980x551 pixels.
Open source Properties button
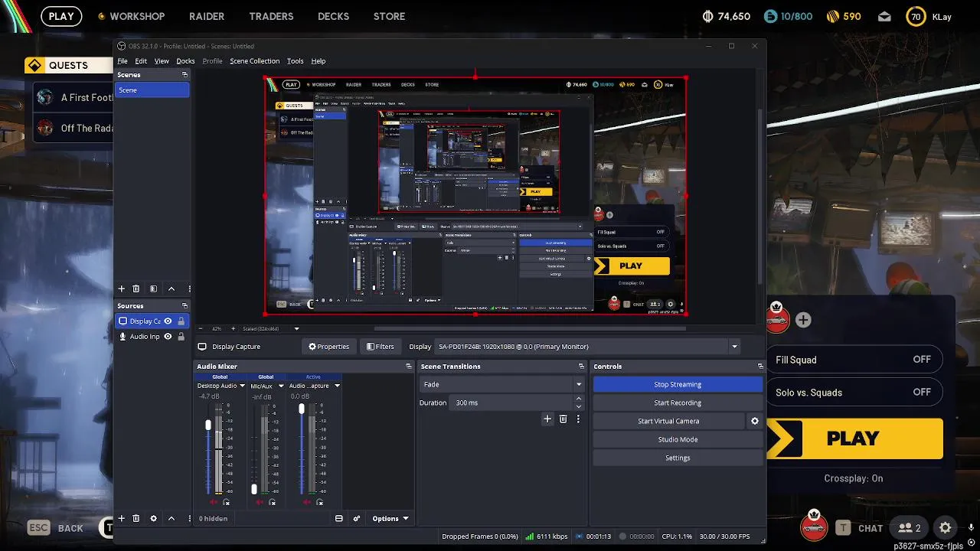(x=328, y=347)
